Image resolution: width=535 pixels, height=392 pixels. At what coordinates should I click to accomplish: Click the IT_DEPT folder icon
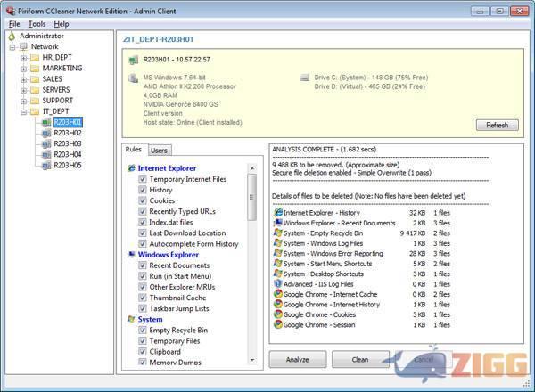tap(35, 111)
